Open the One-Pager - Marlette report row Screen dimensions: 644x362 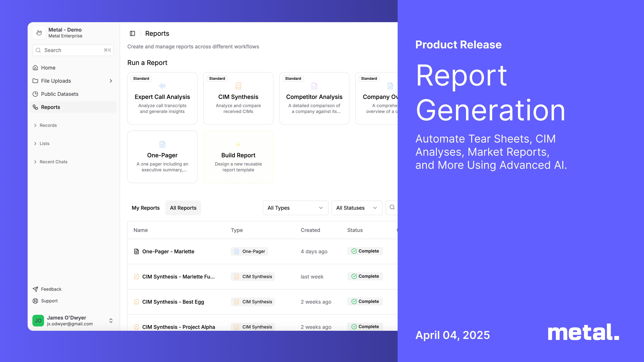(x=168, y=252)
